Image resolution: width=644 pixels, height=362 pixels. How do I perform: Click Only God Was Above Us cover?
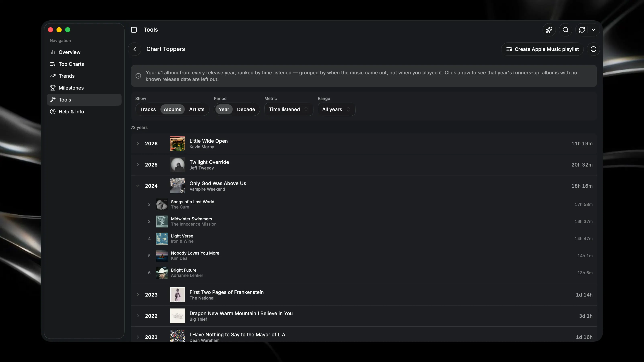coord(178,186)
